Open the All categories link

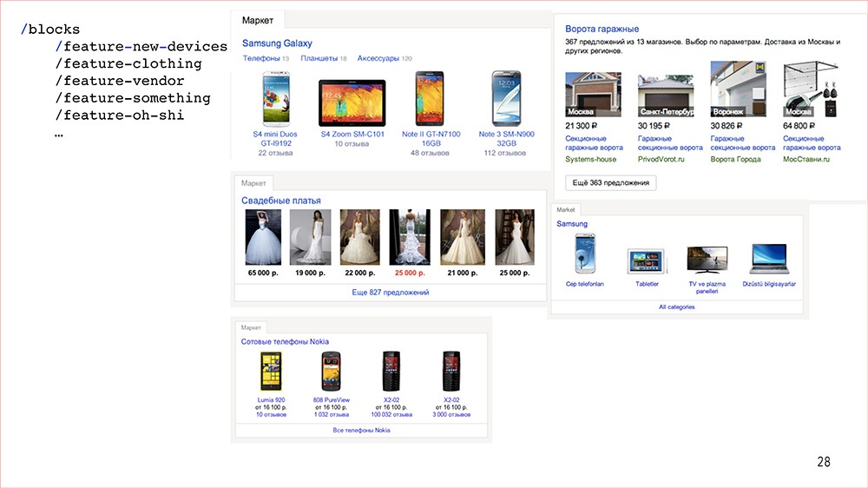[676, 307]
